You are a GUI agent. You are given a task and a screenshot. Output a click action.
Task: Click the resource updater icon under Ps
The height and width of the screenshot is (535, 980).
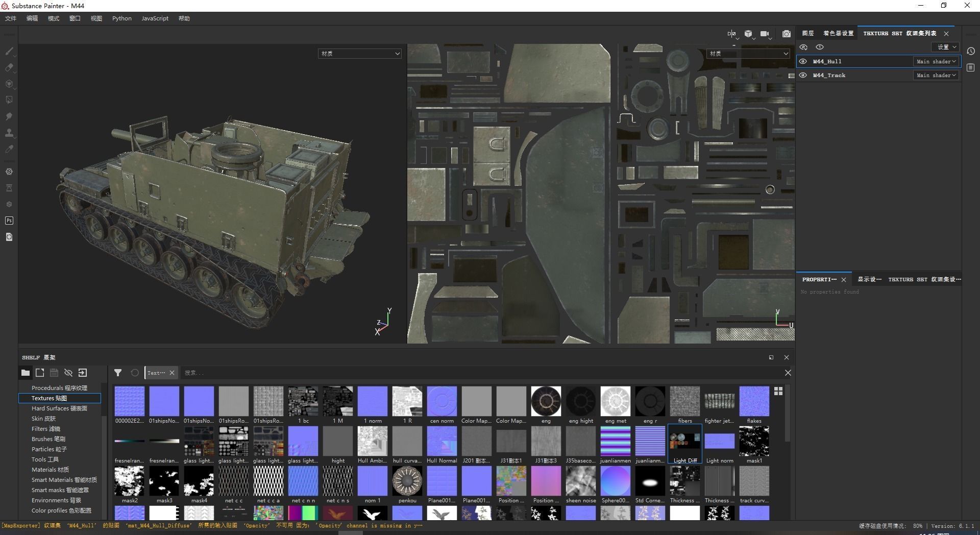tap(9, 237)
